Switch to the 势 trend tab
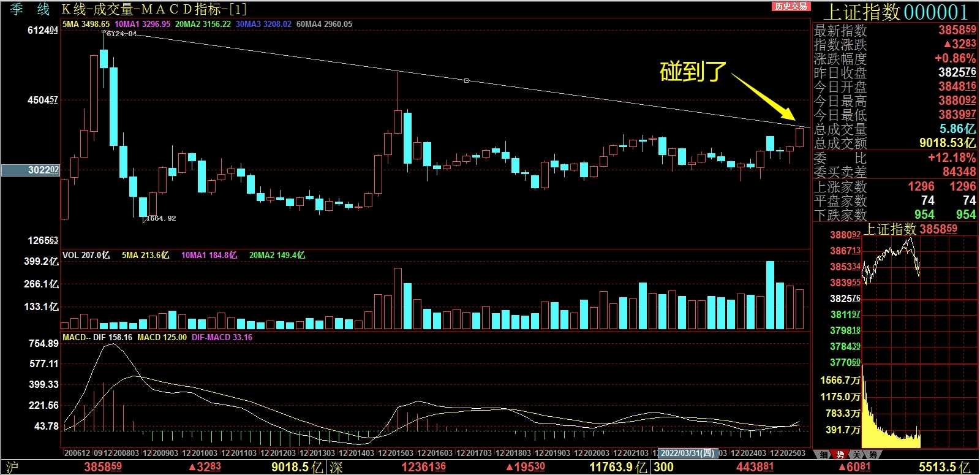This screenshot has width=980, height=475. pyautogui.click(x=840, y=454)
